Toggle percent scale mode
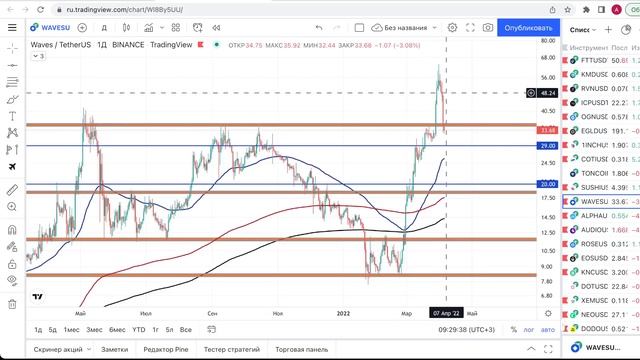Image resolution: width=640 pixels, height=360 pixels. (513, 330)
